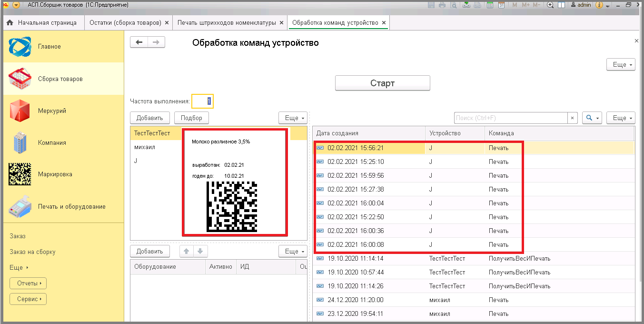This screenshot has width=644, height=324.
Task: Open the Главное section icon
Action: pos(20,46)
